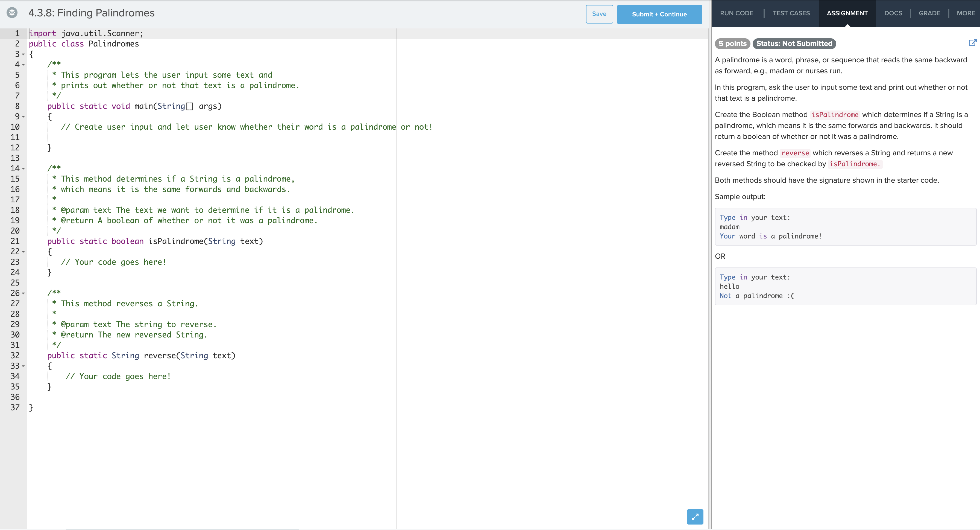Open the TEST CASES tab
Viewport: 980px width, 530px height.
pos(791,13)
